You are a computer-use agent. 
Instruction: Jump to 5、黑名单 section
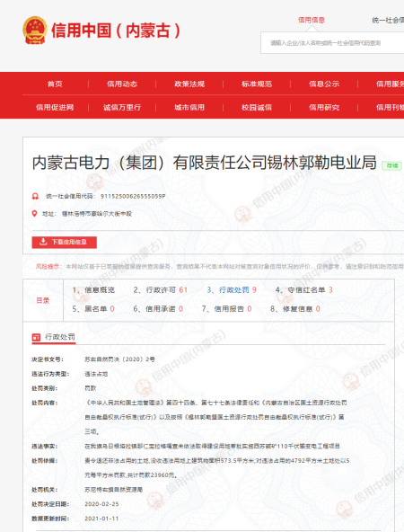[93, 309]
